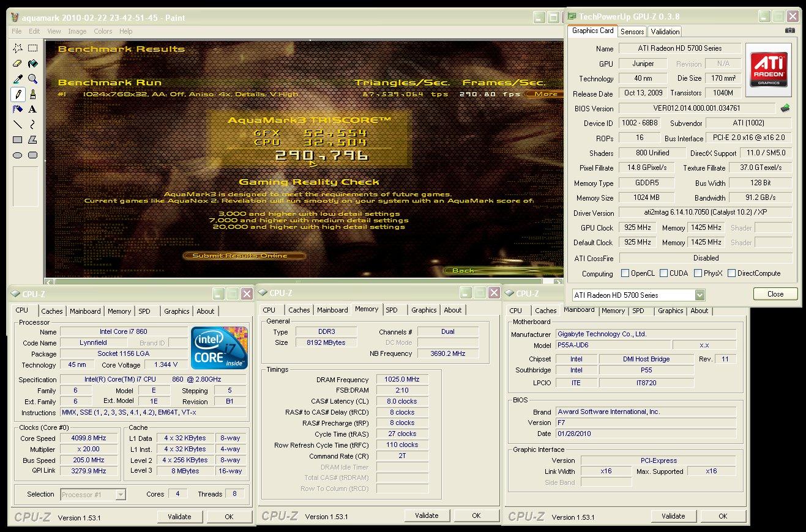
Task: Pick the straight Line tool
Action: pos(18,125)
